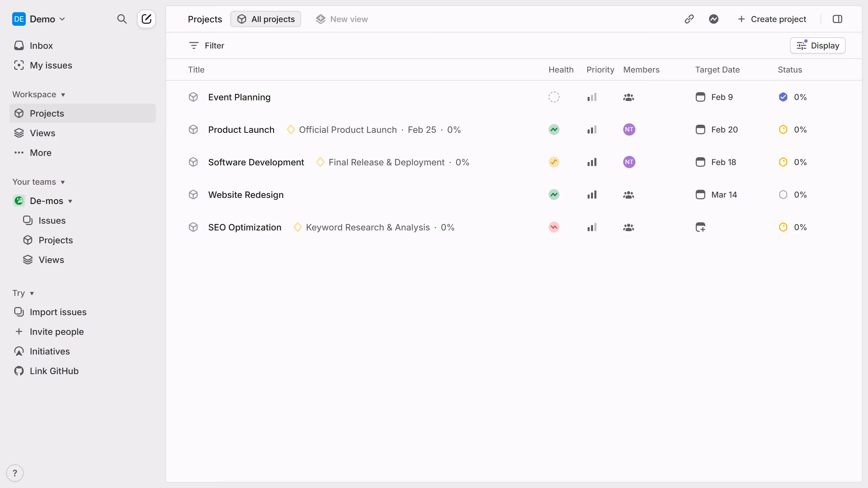Collapse the Try section

click(x=23, y=293)
